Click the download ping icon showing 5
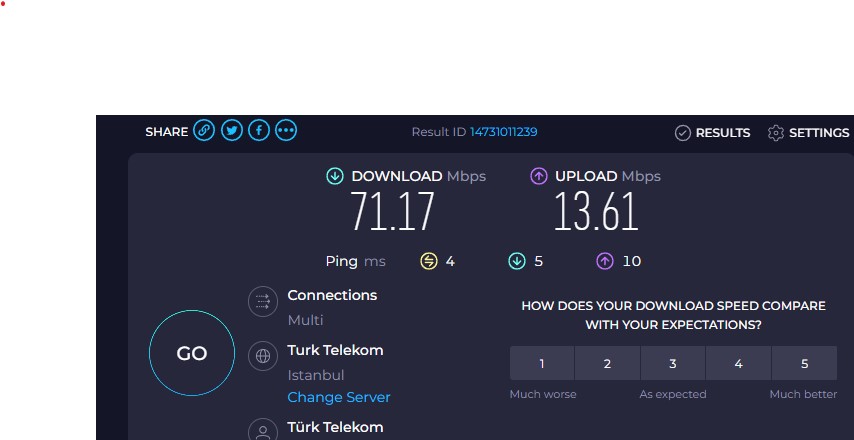This screenshot has width=854, height=440. [516, 261]
